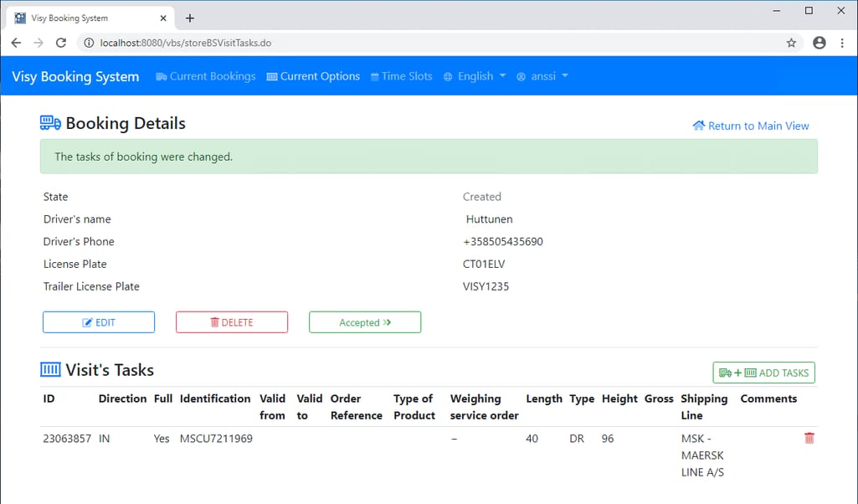Open a new browser tab
The image size is (858, 504).
tap(190, 18)
